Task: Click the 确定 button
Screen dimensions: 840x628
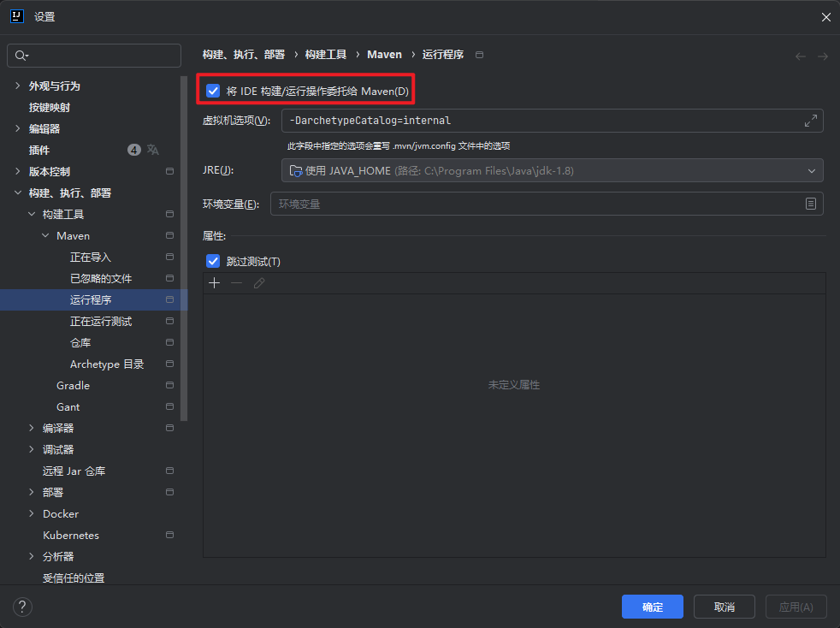Action: click(x=653, y=607)
